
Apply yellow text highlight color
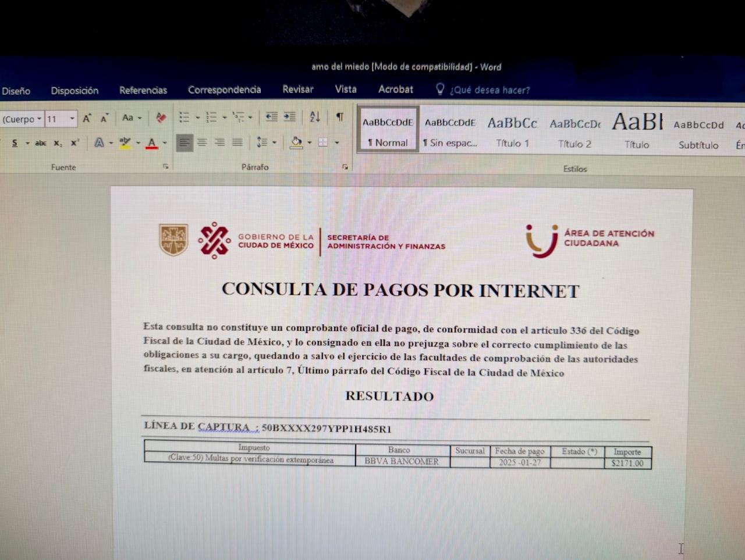[x=125, y=142]
